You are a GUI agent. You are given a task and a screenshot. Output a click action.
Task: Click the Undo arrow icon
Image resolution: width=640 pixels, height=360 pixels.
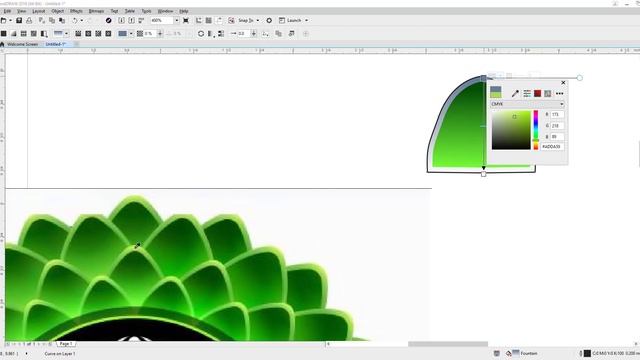click(x=75, y=20)
